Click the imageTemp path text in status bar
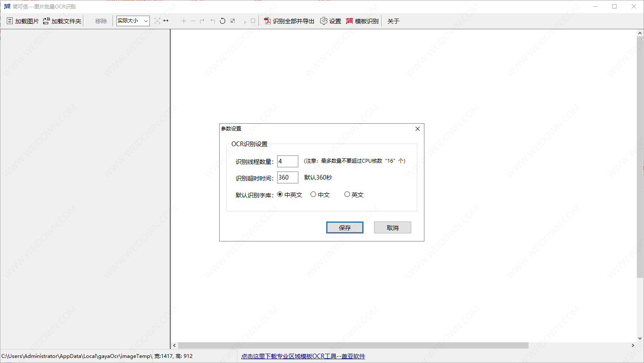644x363 pixels. click(x=77, y=356)
